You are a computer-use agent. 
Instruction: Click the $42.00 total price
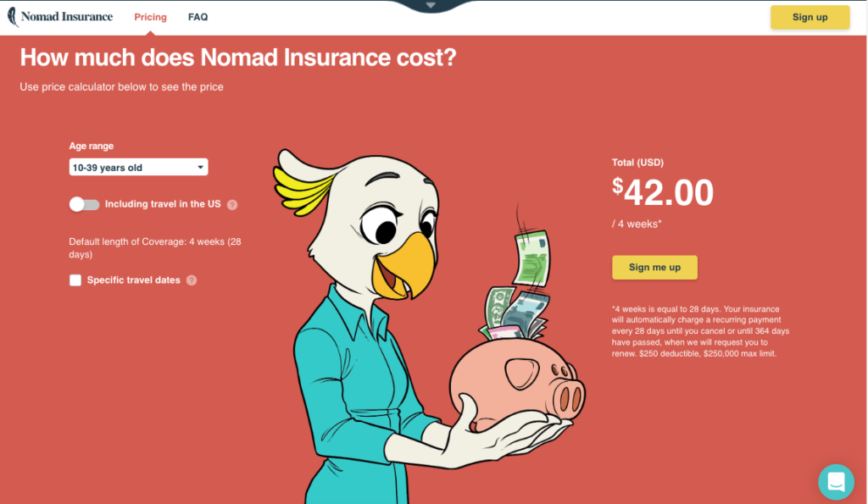tap(663, 192)
